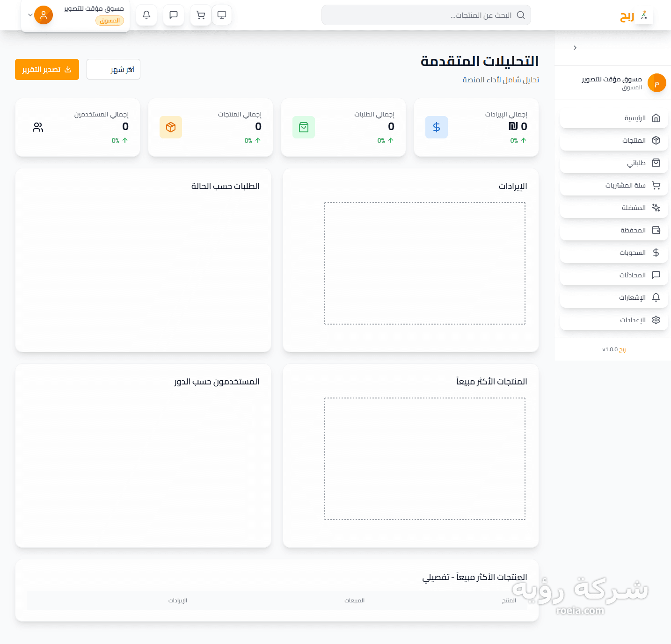The height and width of the screenshot is (644, 671).
Task: Click the المستخدمون حسب الدور card title
Action: click(217, 382)
